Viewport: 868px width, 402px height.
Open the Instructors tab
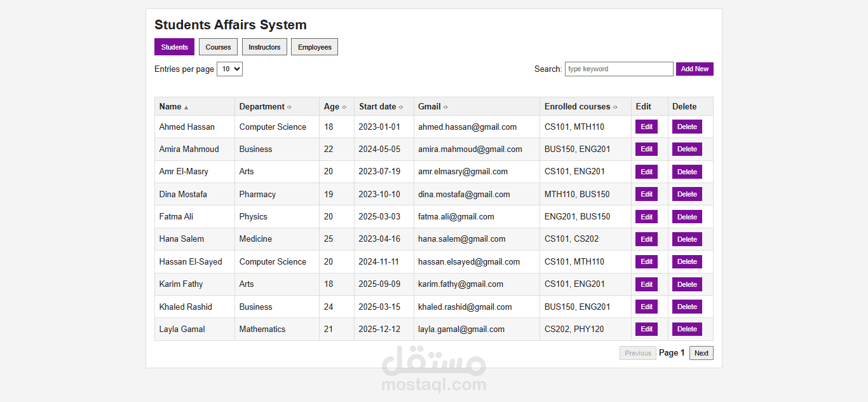tap(264, 47)
